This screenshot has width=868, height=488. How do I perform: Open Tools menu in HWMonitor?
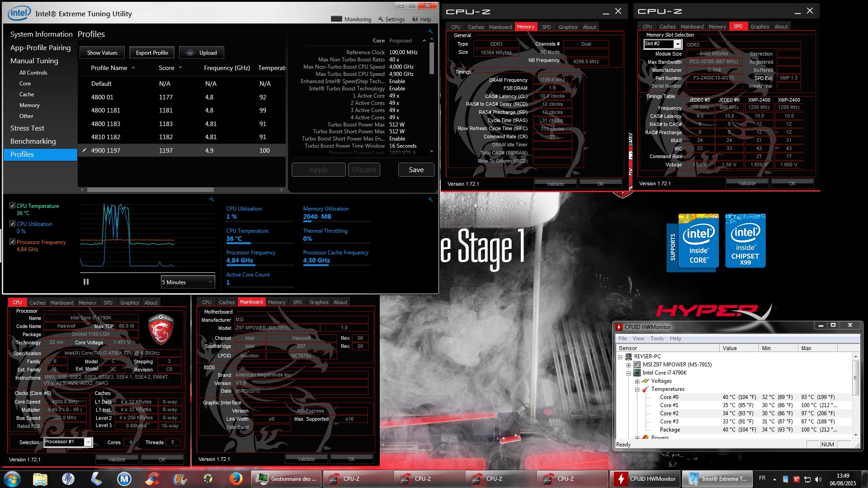point(657,338)
